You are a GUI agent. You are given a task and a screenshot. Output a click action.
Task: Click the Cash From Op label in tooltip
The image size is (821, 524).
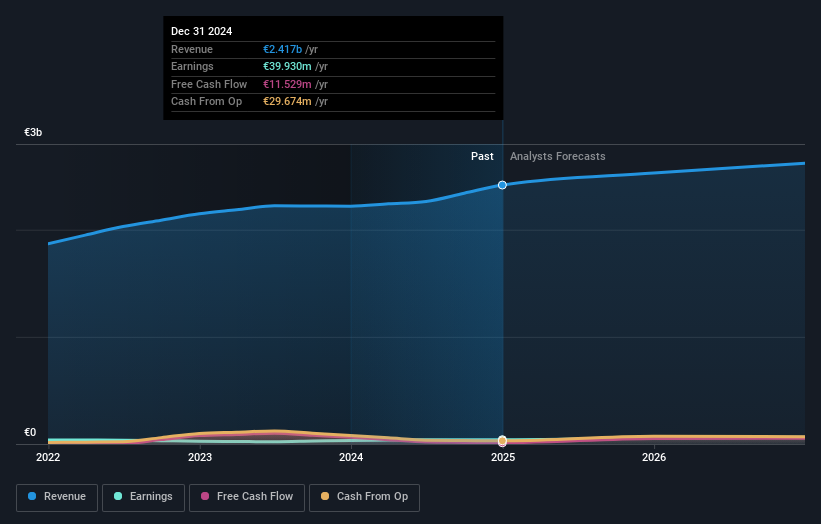tap(206, 102)
